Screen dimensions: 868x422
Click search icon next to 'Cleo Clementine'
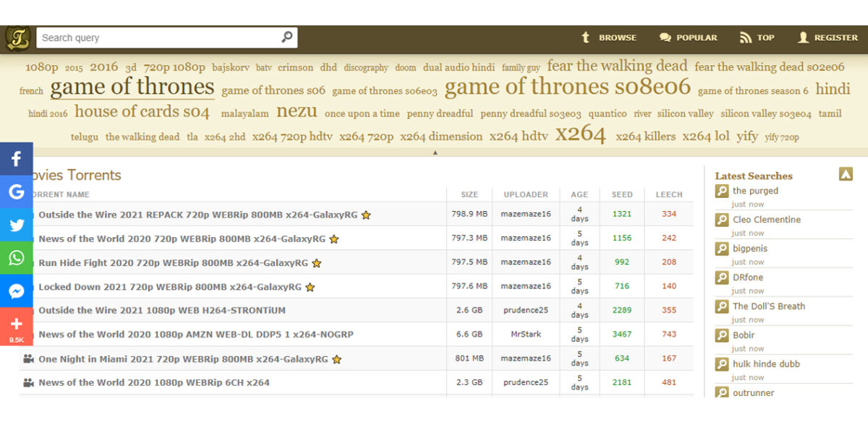[722, 220]
